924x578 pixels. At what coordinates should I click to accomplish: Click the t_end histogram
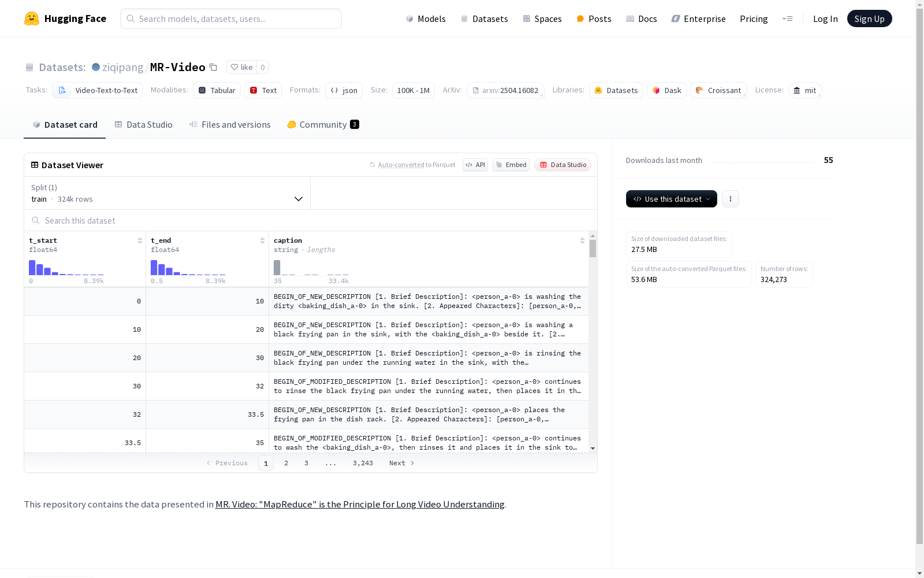[188, 268]
